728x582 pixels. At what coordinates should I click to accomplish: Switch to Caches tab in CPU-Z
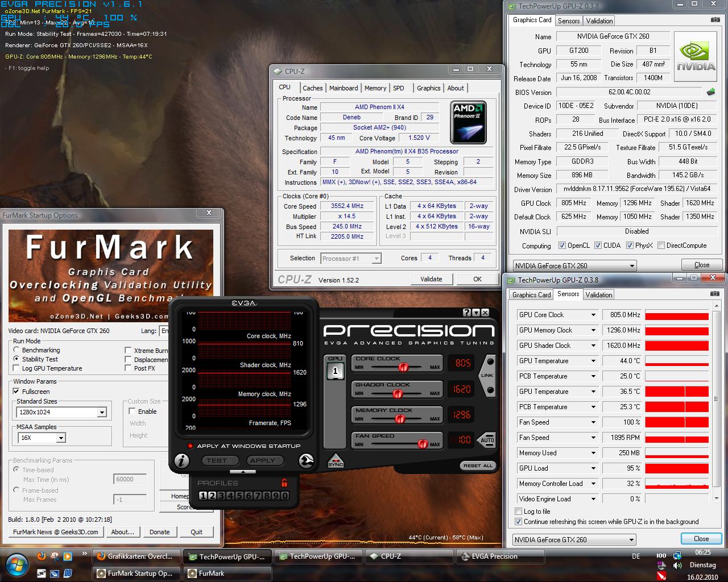point(312,88)
